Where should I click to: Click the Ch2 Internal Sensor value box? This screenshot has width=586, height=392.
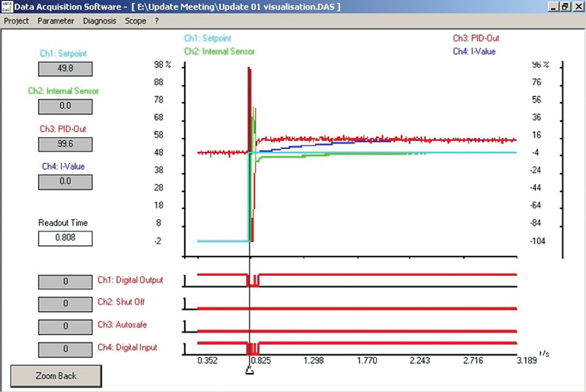pos(65,107)
